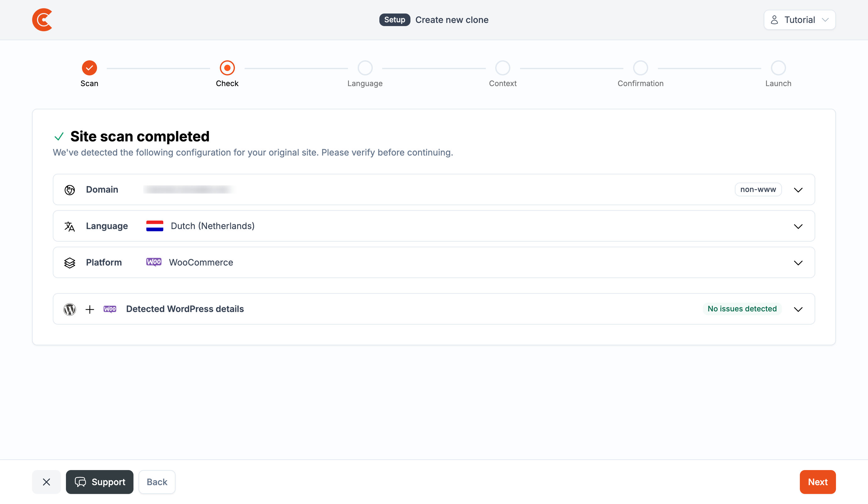
Task: Click the small Woo logo in WordPress details row
Action: coord(110,309)
